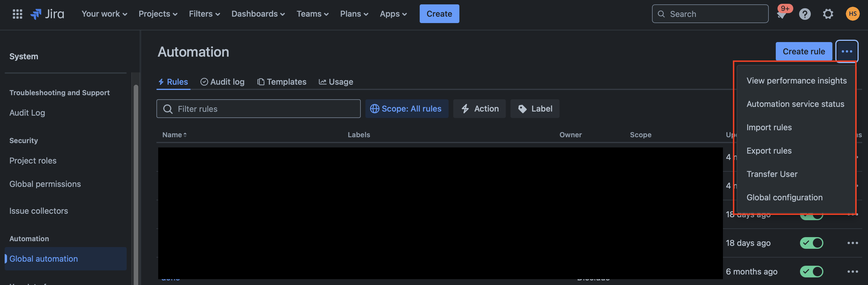The height and width of the screenshot is (285, 868).
Task: Open the settings gear icon
Action: click(x=828, y=14)
